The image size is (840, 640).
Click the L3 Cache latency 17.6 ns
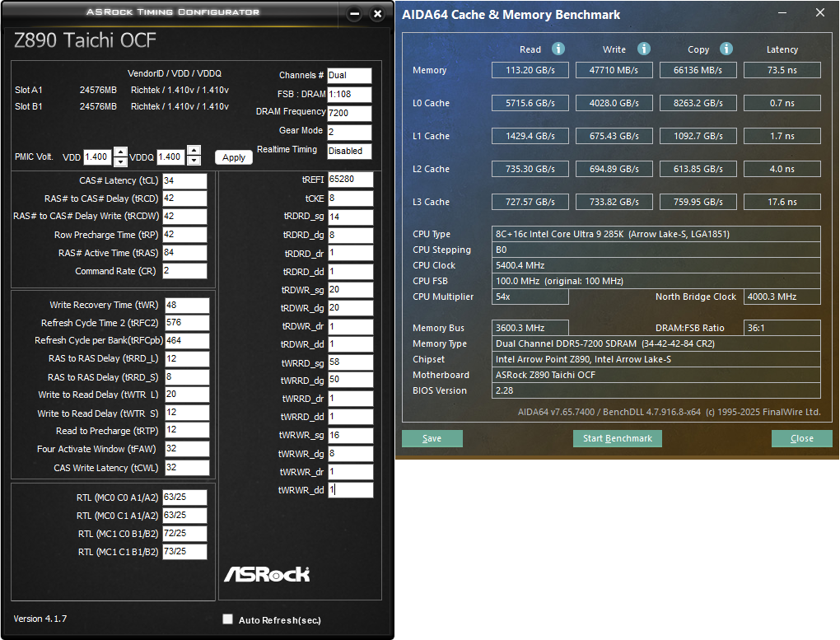point(782,202)
